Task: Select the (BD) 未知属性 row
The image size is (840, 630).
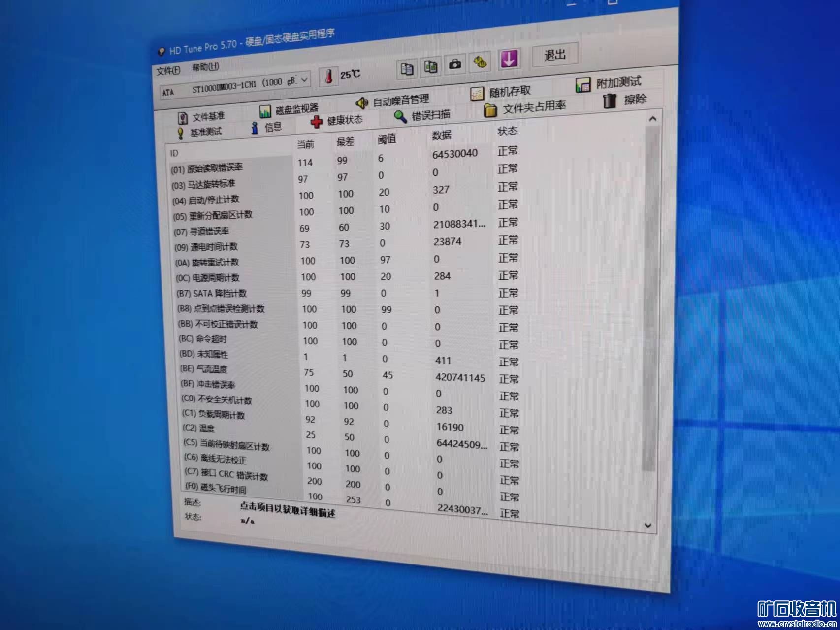Action: [x=350, y=358]
